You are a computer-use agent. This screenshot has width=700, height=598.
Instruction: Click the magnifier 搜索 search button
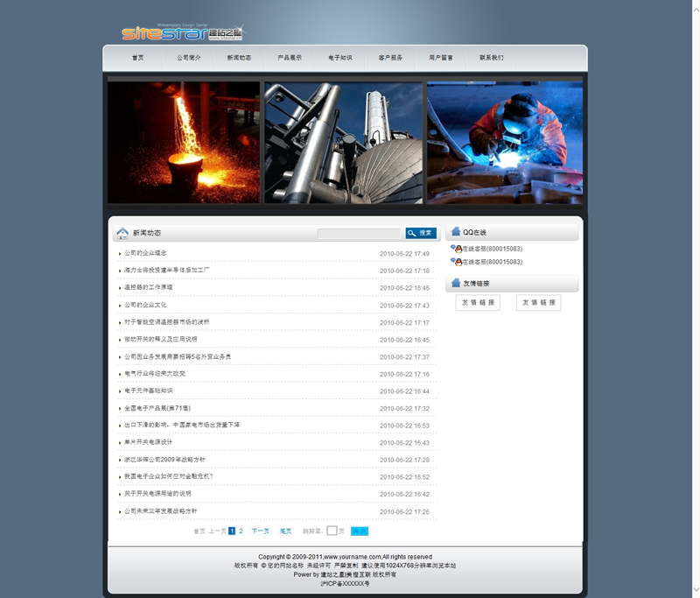(x=420, y=233)
